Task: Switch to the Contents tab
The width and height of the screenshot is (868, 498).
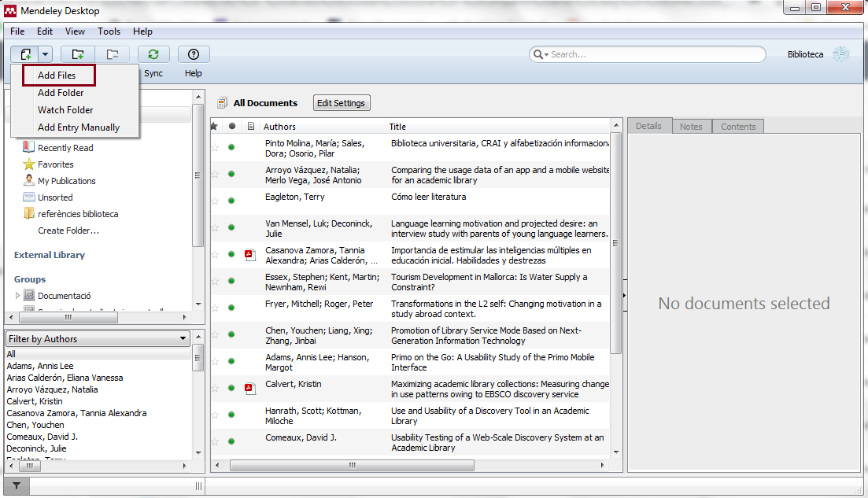Action: click(738, 127)
